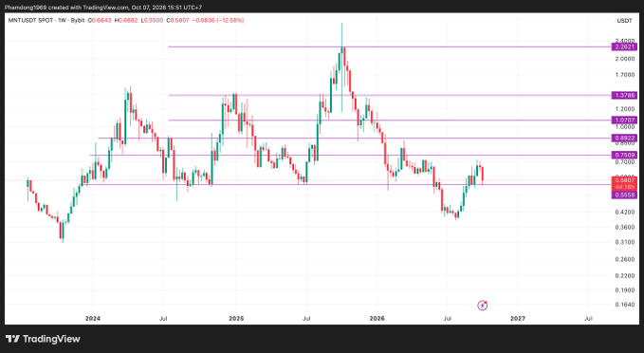Viewport: 644px width, 353px height.
Task: Click the purple 1.0707 price level label
Action: click(x=624, y=121)
